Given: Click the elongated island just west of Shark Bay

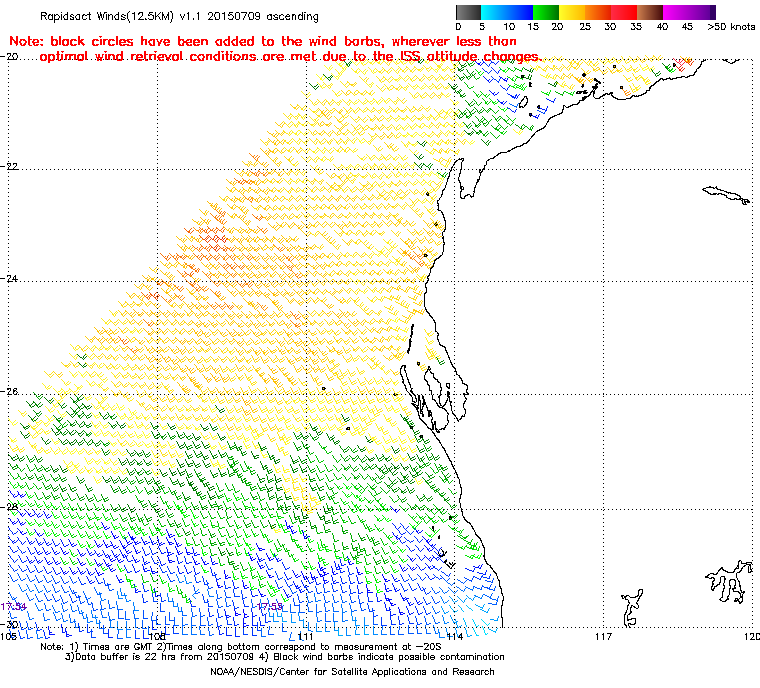Looking at the screenshot, I should coord(411,341).
